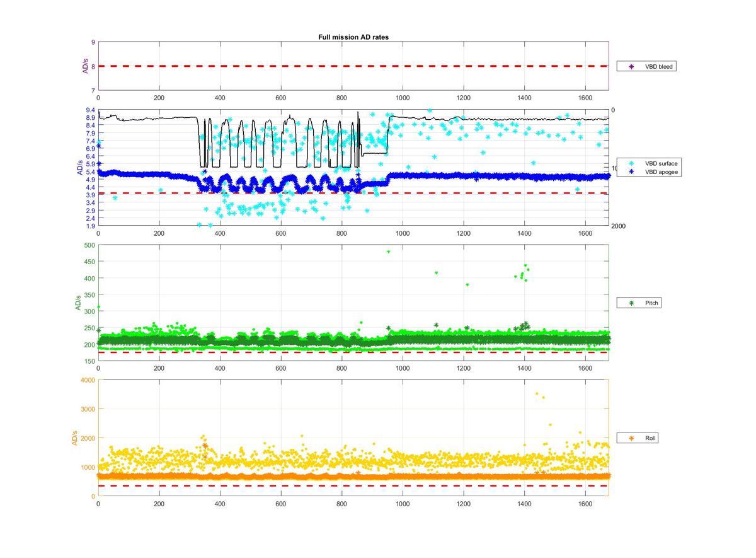Click the red dashed line in the top plot

point(353,66)
